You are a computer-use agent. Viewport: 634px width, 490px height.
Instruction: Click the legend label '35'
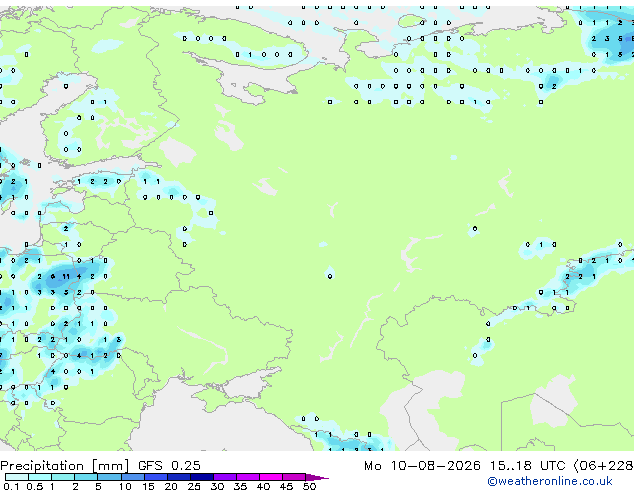coord(240,486)
